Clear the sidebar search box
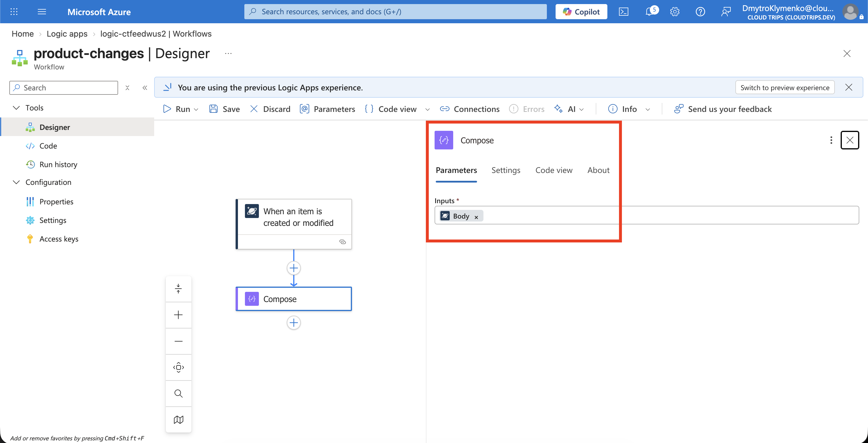Image resolution: width=868 pixels, height=443 pixels. (127, 88)
